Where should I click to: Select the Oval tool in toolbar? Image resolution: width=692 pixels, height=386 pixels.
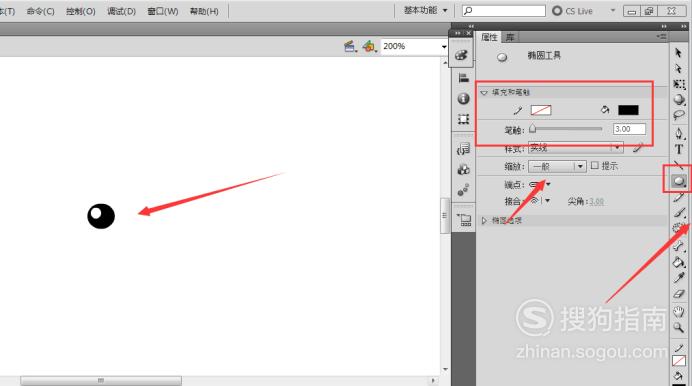pyautogui.click(x=679, y=180)
